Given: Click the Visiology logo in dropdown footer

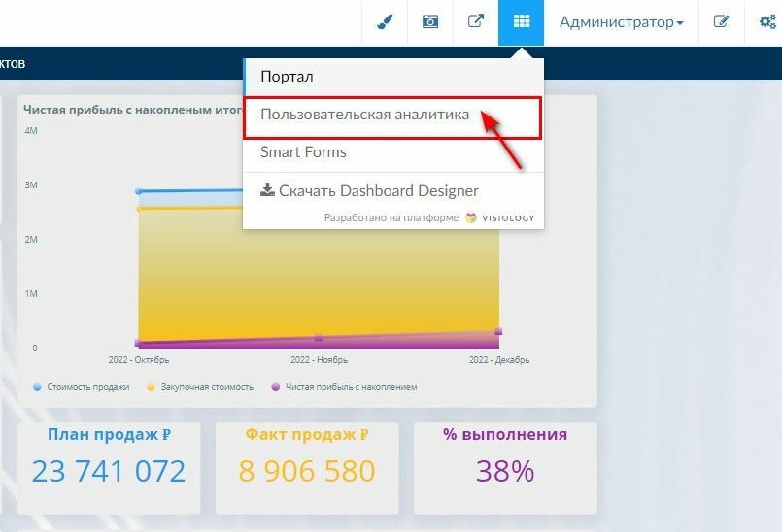Looking at the screenshot, I should [499, 217].
